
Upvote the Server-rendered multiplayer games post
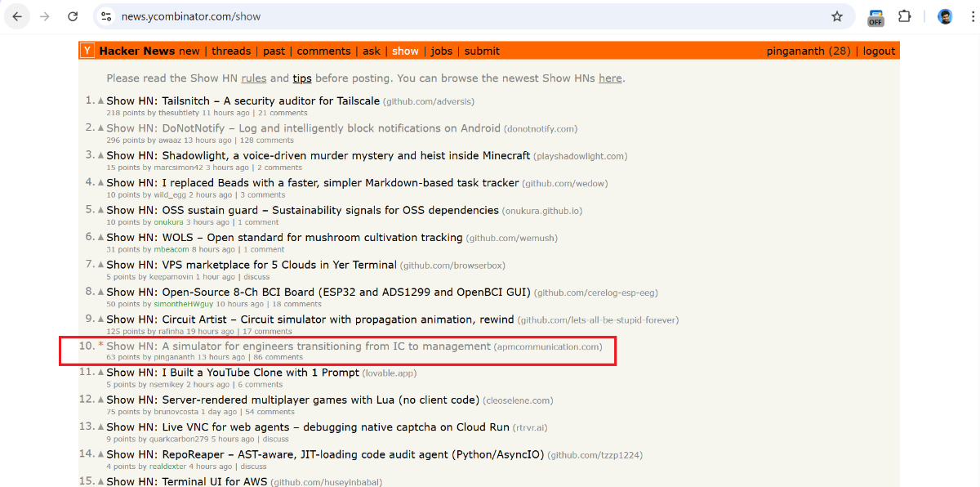pyautogui.click(x=101, y=400)
